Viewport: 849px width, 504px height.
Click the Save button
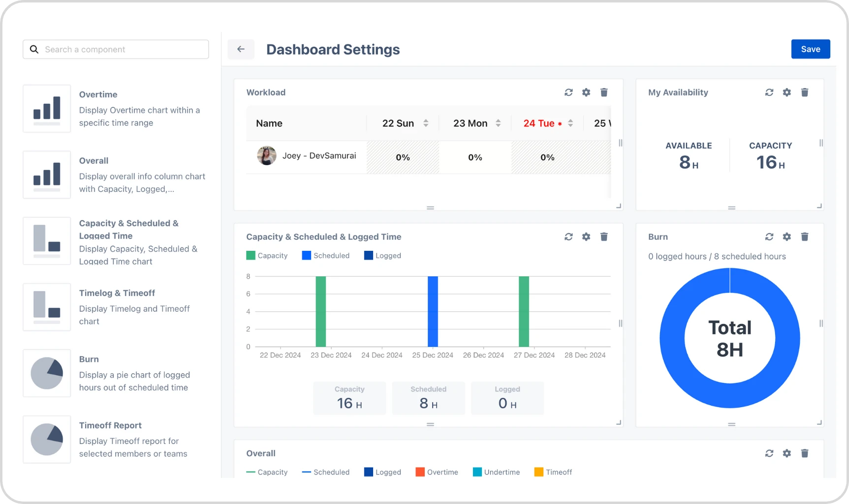[810, 49]
